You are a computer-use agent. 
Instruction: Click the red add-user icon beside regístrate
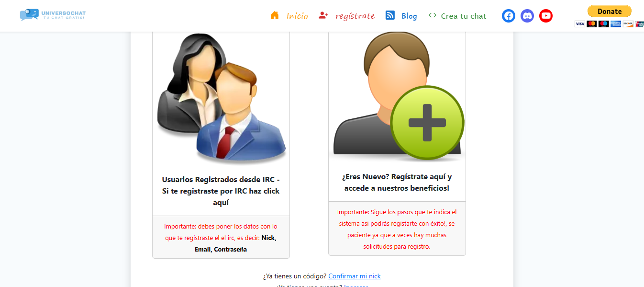pos(323,15)
